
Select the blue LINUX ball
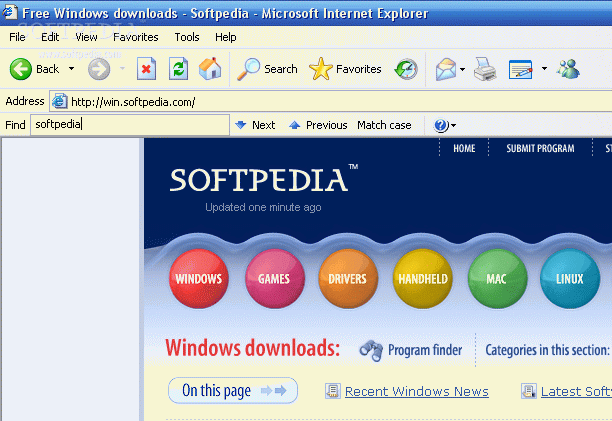click(570, 279)
